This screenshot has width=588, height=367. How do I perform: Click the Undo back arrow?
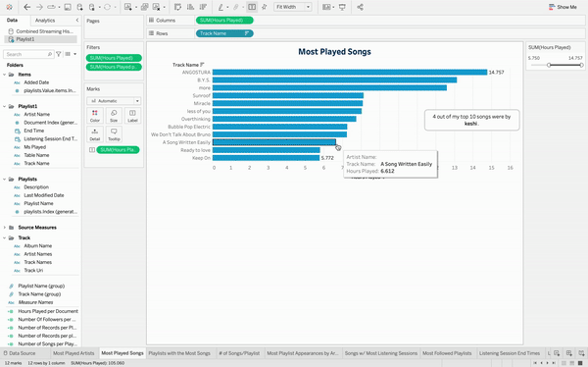[27, 7]
